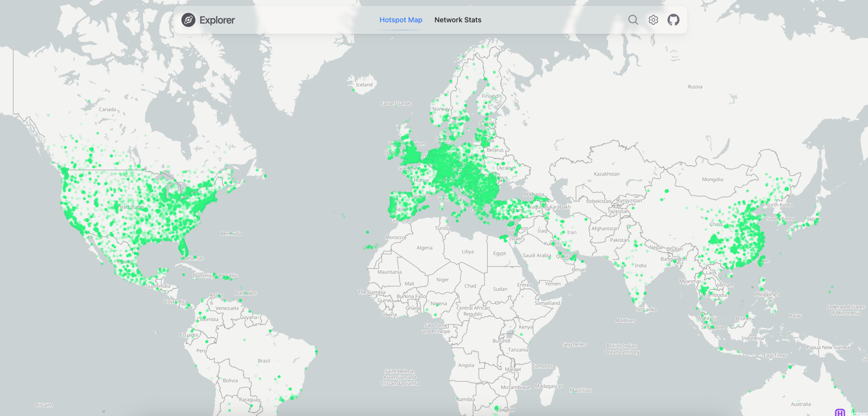Click the Chad country label
The width and height of the screenshot is (868, 416).
click(470, 286)
